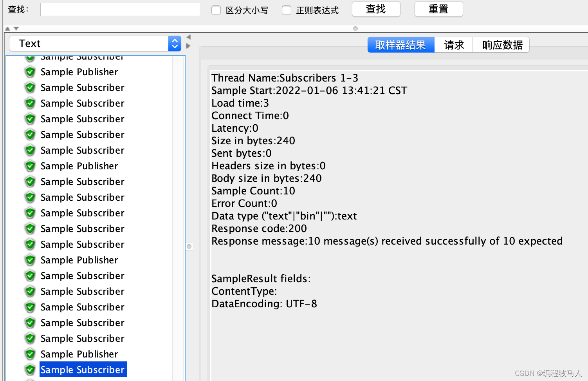Click the 'Body size in bytes:240' line
Viewport: 588px width, 381px height.
(267, 178)
